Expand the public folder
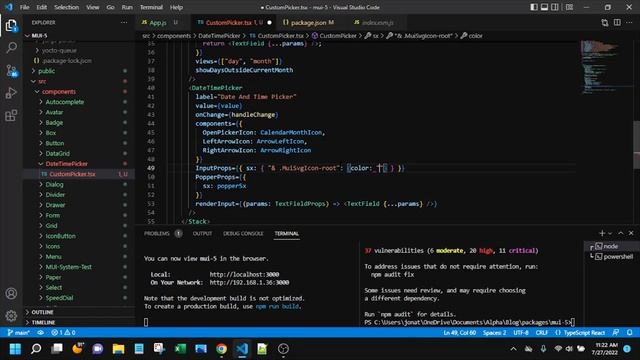Screen dimensions: 640x360 46,71
